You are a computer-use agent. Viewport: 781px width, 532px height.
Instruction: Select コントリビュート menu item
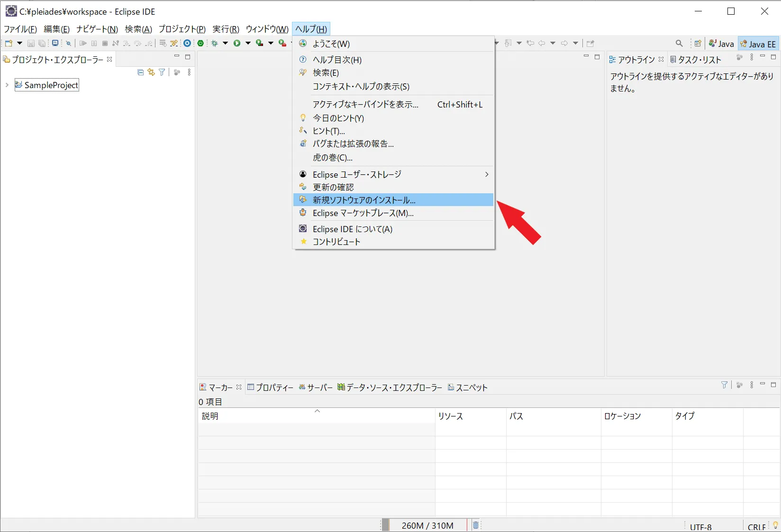pos(394,242)
